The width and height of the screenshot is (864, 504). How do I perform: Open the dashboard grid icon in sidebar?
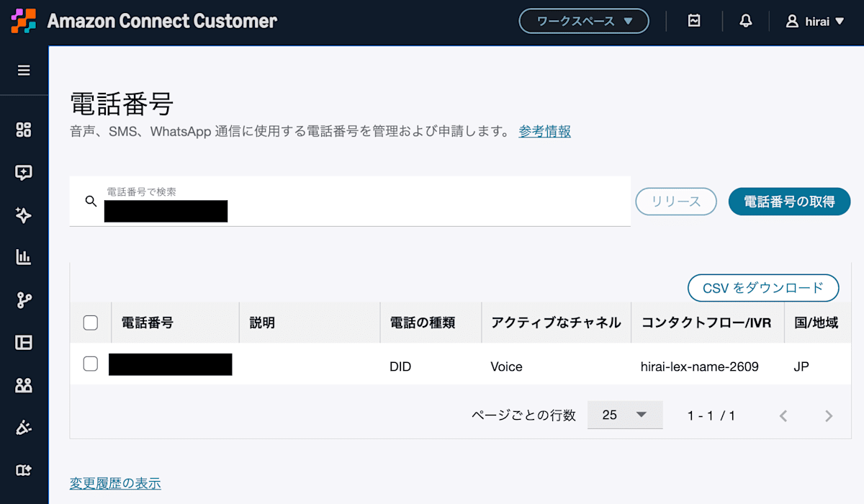pyautogui.click(x=24, y=130)
